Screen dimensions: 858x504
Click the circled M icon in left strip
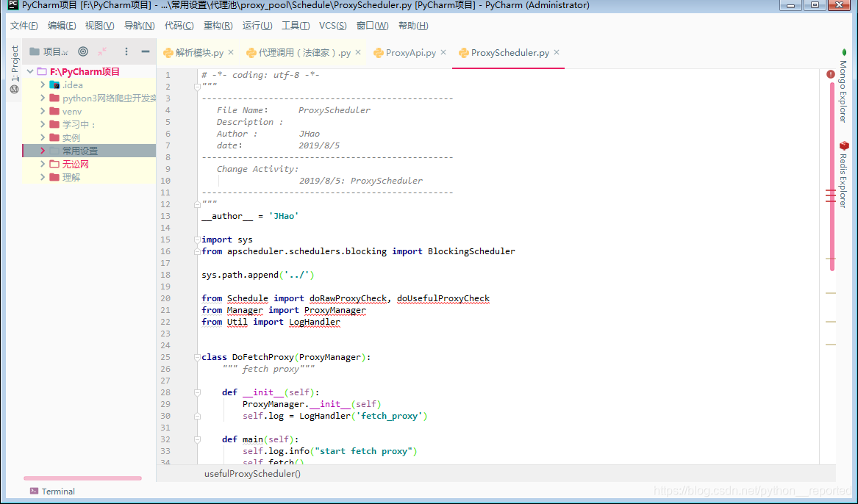point(15,89)
